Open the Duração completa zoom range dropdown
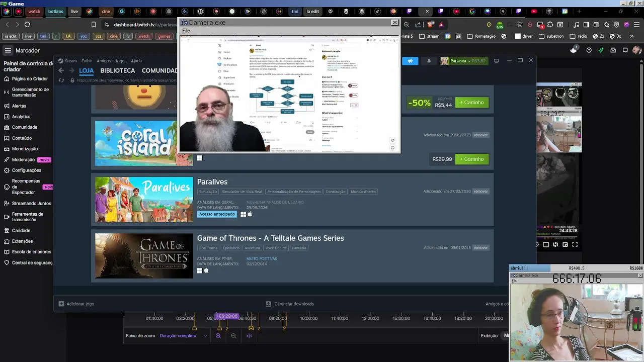Image resolution: width=644 pixels, height=362 pixels. 183,336
